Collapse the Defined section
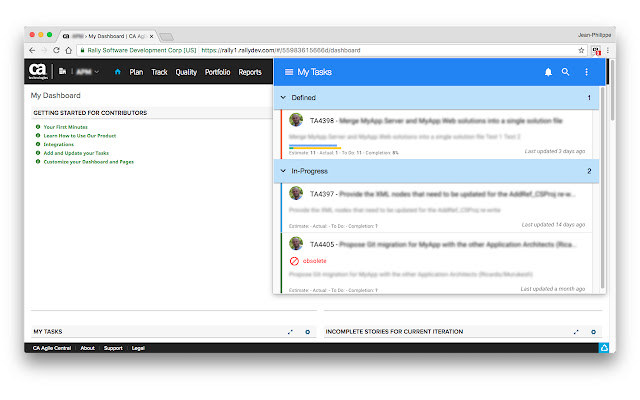The width and height of the screenshot is (640, 400). [x=283, y=98]
